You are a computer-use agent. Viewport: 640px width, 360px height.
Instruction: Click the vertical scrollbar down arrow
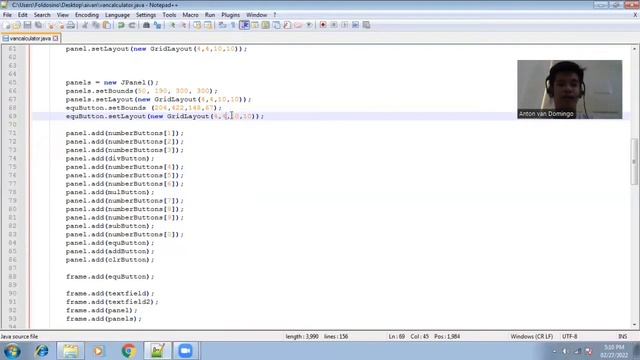[634, 325]
